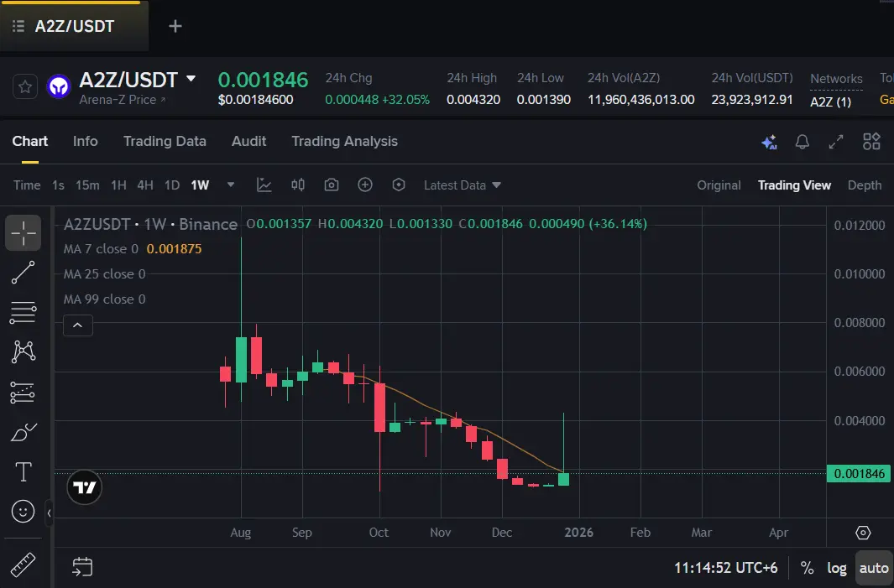Select the brush drawing tool

[x=24, y=433]
